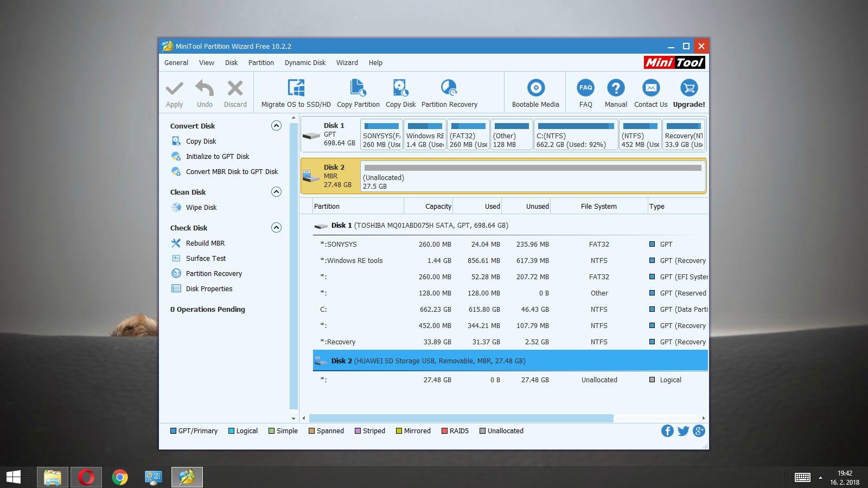
Task: Open the FAQ page icon
Action: coord(585,88)
